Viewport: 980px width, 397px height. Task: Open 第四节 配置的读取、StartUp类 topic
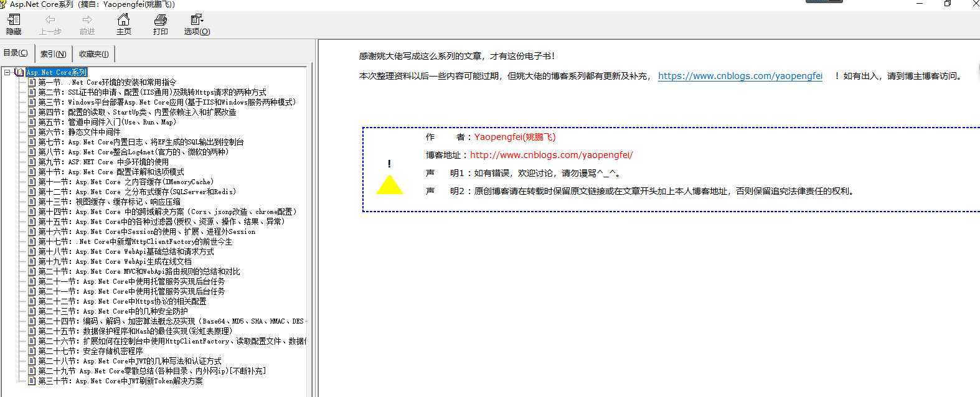click(137, 112)
